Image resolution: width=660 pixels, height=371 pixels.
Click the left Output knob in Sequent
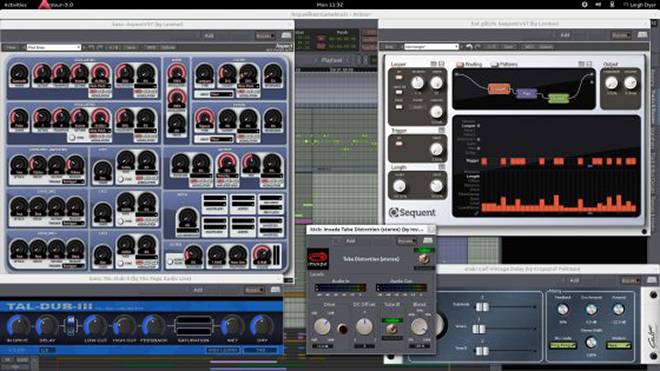(611, 83)
